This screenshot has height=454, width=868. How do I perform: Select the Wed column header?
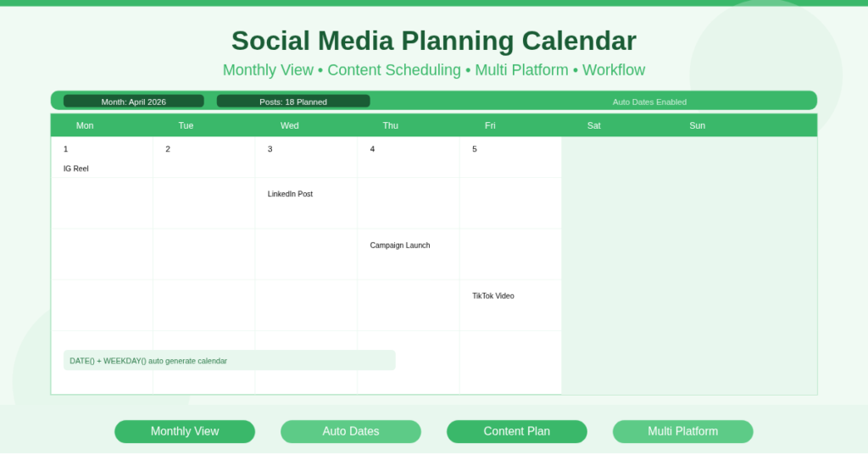[289, 125]
